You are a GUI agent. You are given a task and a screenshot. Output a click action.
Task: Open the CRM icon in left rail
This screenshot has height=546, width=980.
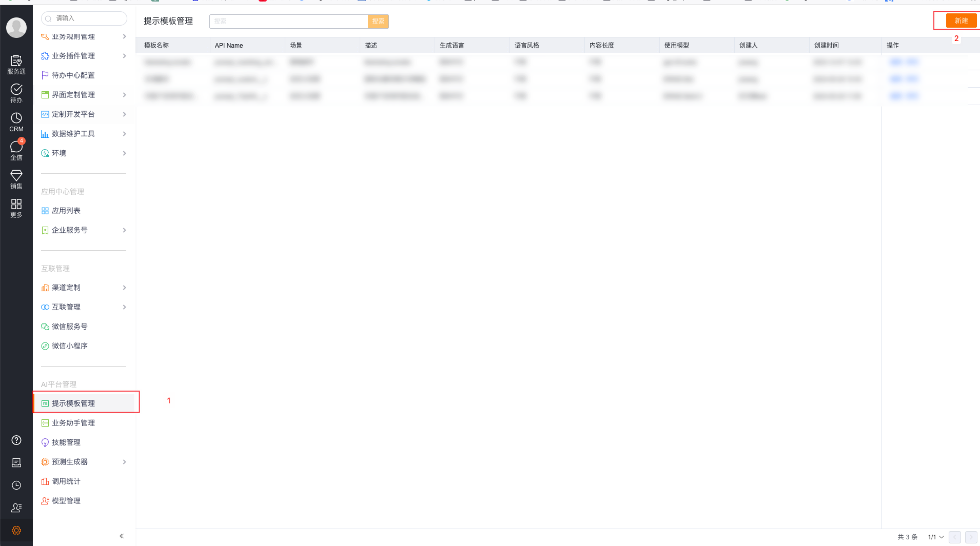(x=16, y=122)
